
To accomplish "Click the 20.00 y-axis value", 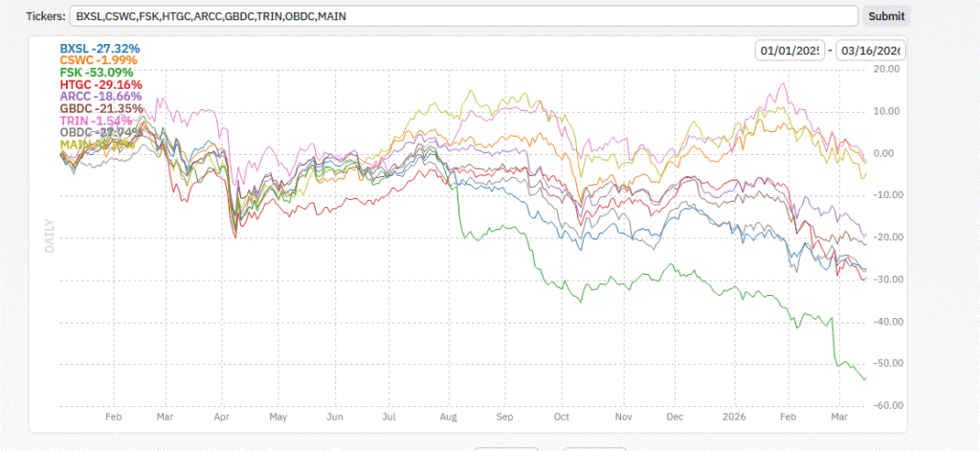I will (888, 69).
